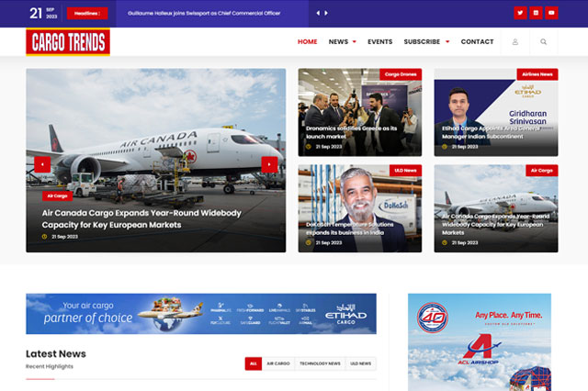Click the ACL Airshop sidebar ad

(x=480, y=342)
